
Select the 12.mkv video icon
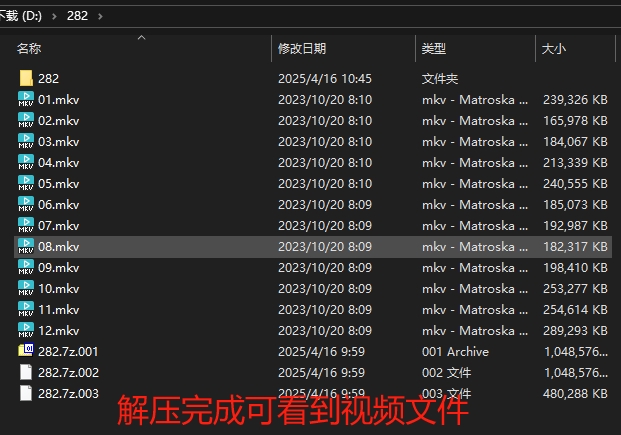[26, 330]
